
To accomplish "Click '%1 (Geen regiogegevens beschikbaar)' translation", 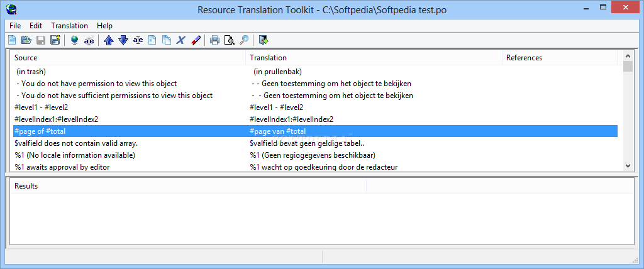I will point(313,156).
